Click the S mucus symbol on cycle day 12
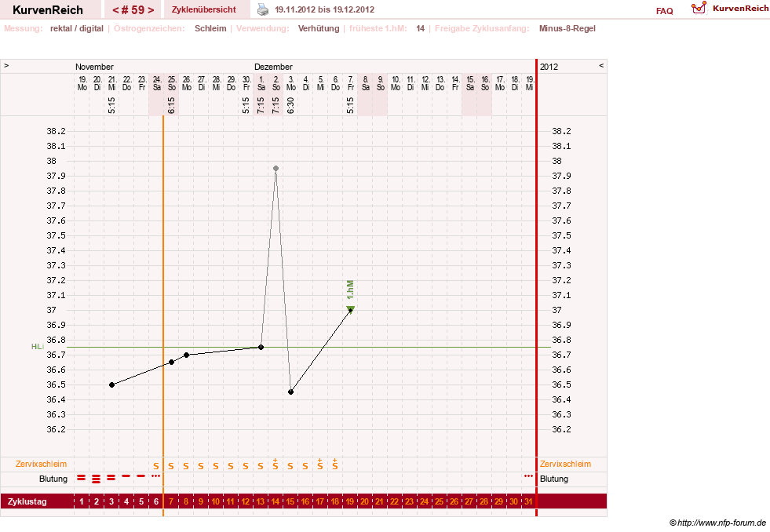This screenshot has height=532, width=770. click(x=246, y=466)
